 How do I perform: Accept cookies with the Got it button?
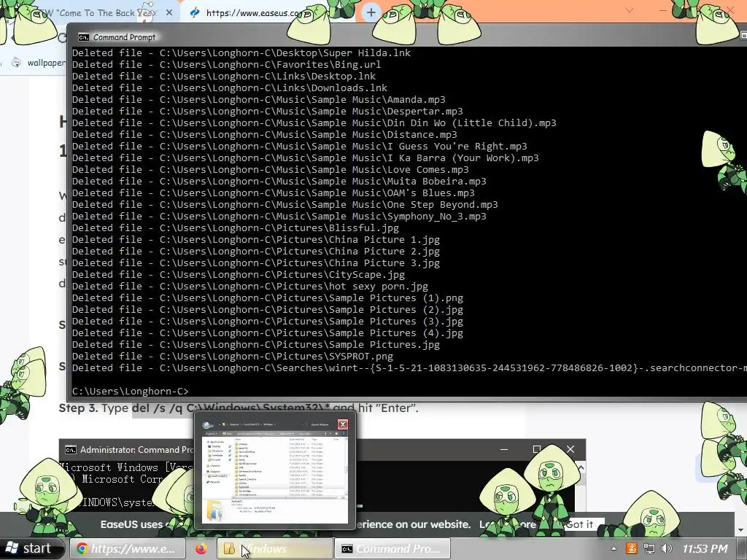[x=579, y=524]
